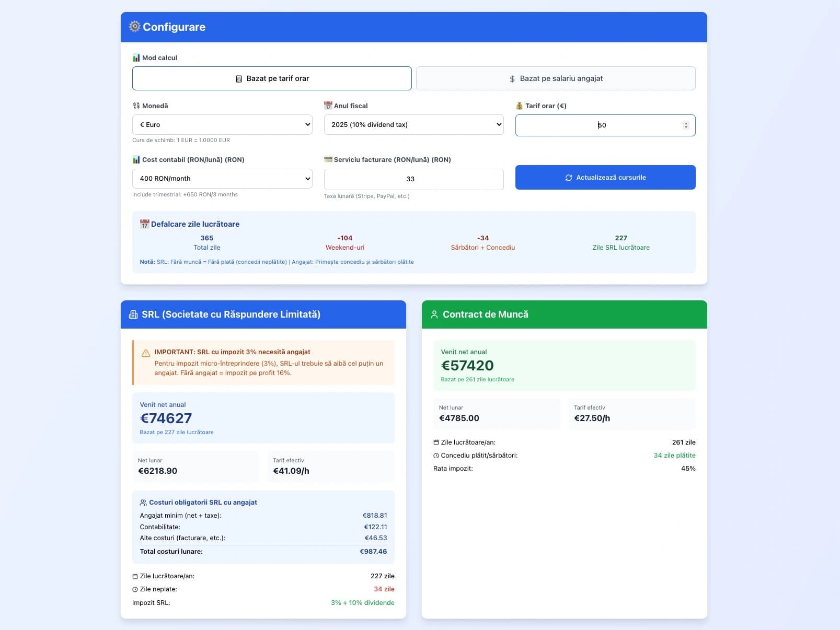Click the person icon in Contract de Muncă header
This screenshot has width=840, height=630.
point(434,314)
